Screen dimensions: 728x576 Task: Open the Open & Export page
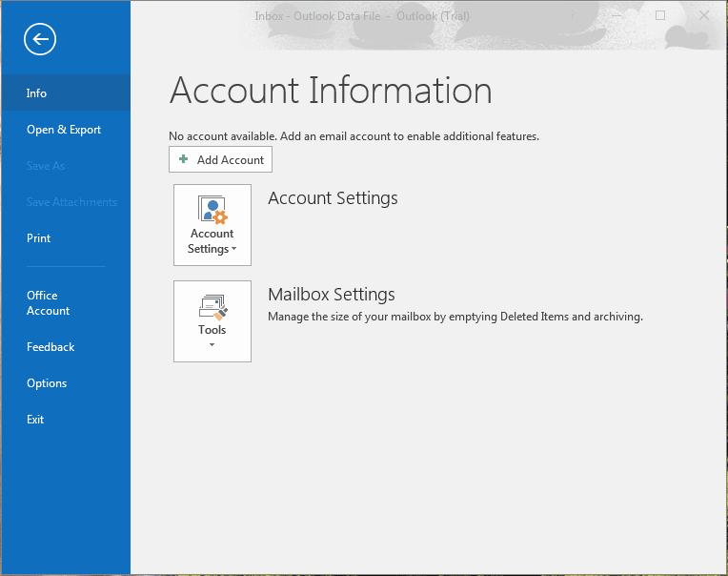[x=66, y=130]
